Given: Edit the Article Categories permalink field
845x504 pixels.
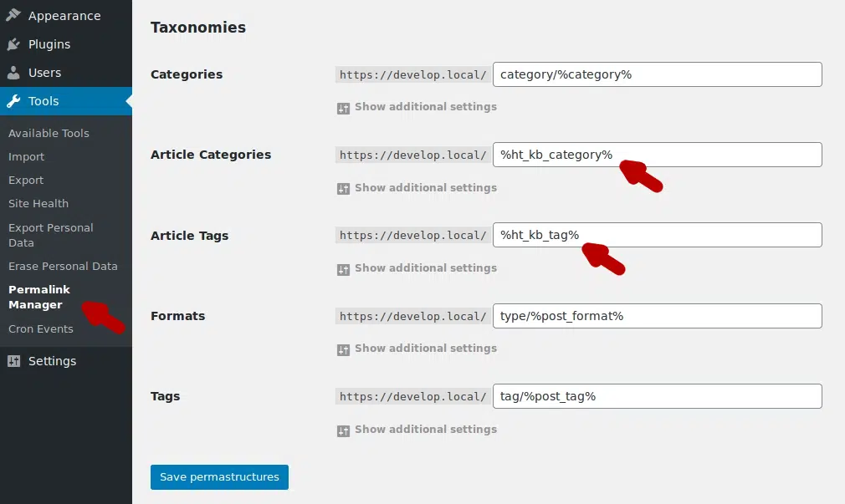Looking at the screenshot, I should [657, 155].
